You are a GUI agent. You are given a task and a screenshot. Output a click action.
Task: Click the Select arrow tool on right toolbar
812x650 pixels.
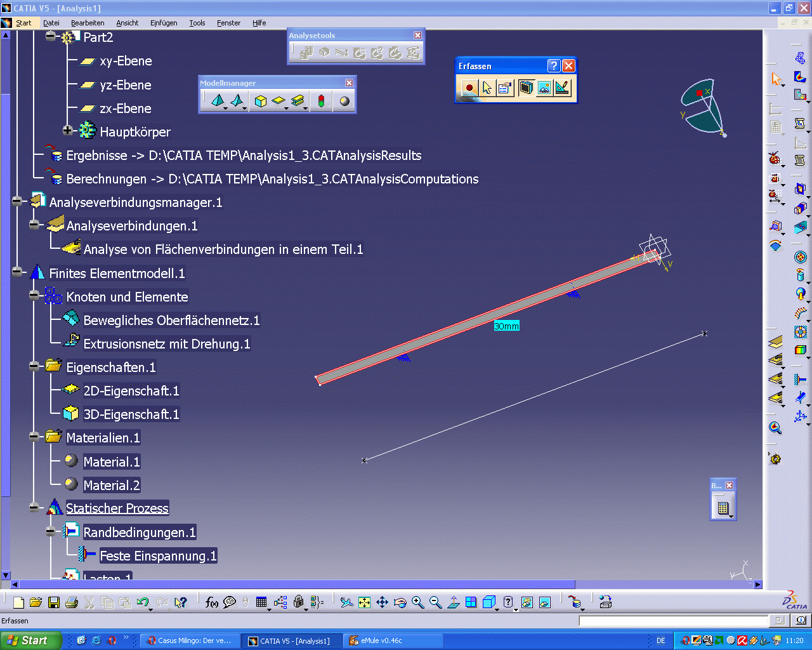(775, 79)
